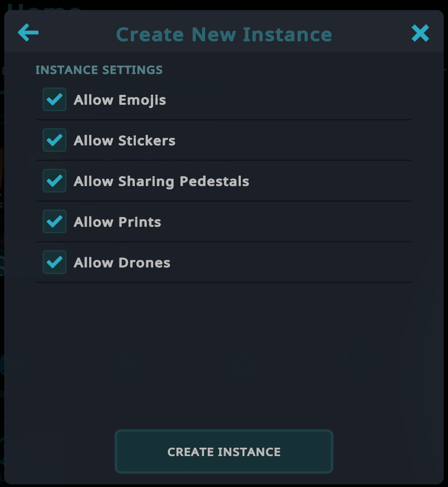448x487 pixels.
Task: Toggle the Allow Stickers checkbox
Action: point(55,140)
